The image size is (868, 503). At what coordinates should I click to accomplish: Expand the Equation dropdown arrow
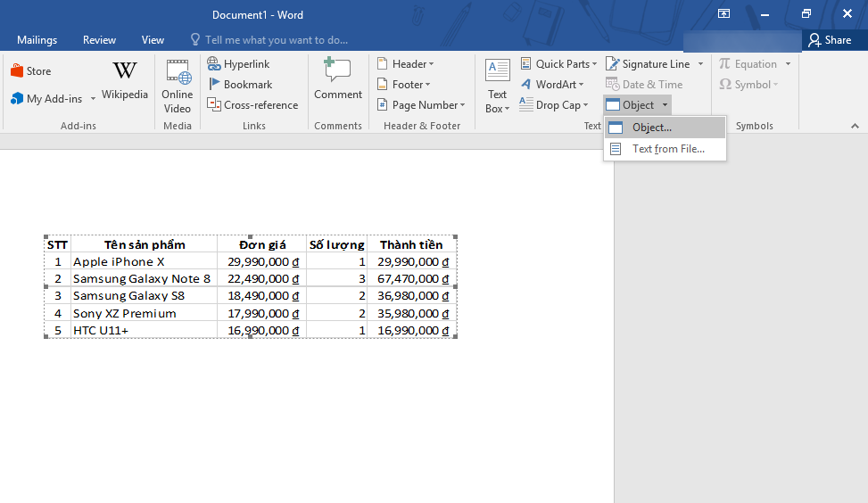(x=788, y=64)
